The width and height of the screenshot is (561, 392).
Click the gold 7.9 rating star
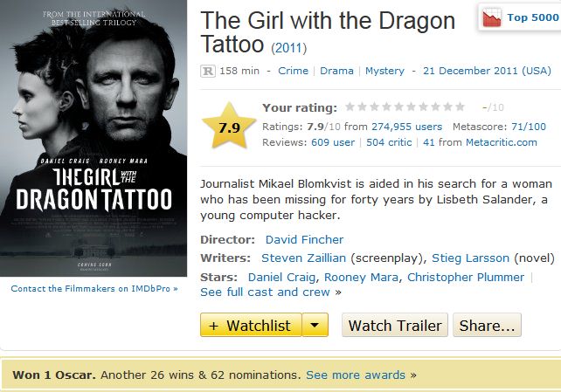pos(230,127)
